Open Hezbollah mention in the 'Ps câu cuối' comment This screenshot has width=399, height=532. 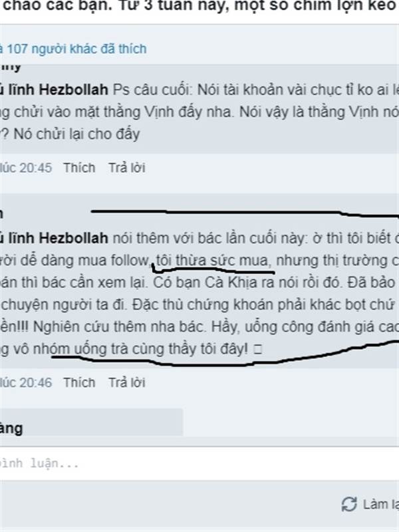coord(54,90)
